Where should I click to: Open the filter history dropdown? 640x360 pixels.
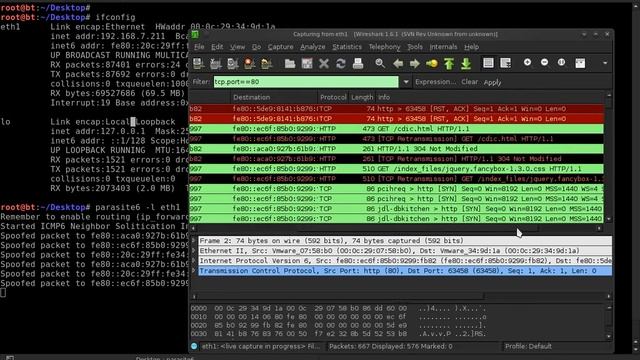coord(406,82)
